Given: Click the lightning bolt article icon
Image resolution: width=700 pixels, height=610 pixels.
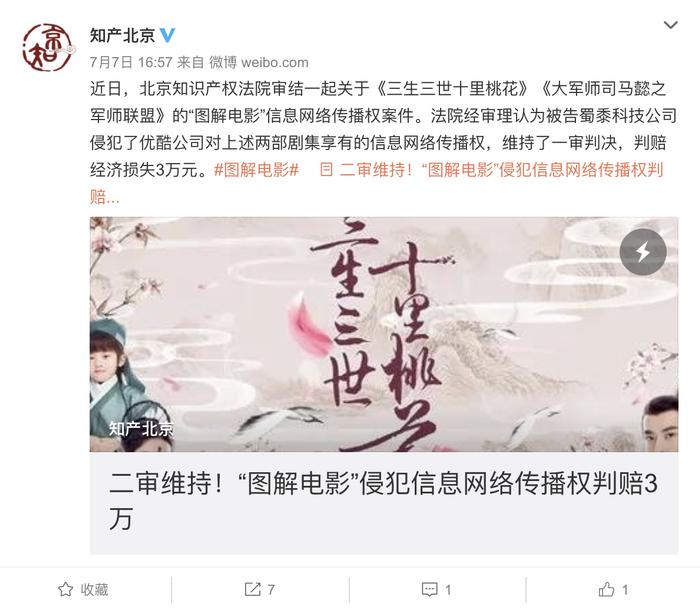Looking at the screenshot, I should (643, 252).
